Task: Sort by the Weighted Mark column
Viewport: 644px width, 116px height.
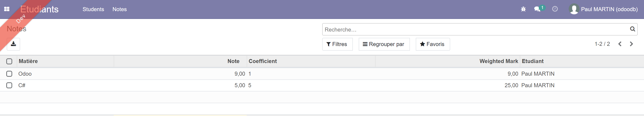Action: [498, 61]
